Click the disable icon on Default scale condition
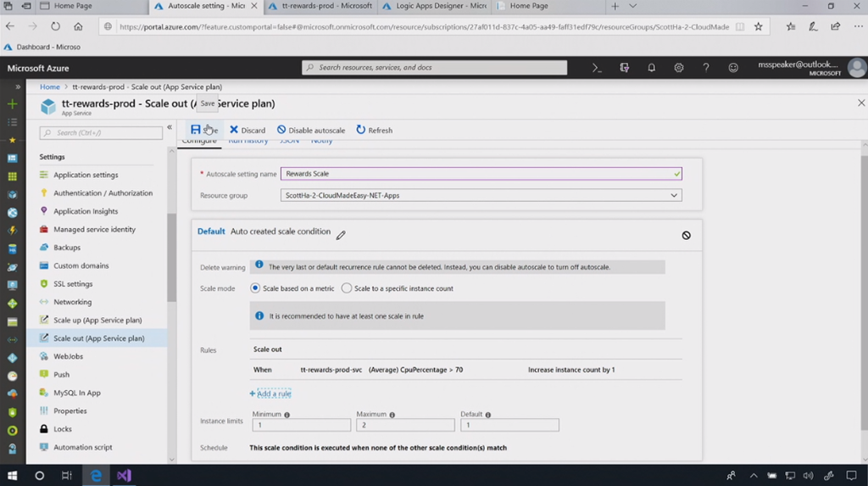The width and height of the screenshot is (868, 486). [x=686, y=235]
